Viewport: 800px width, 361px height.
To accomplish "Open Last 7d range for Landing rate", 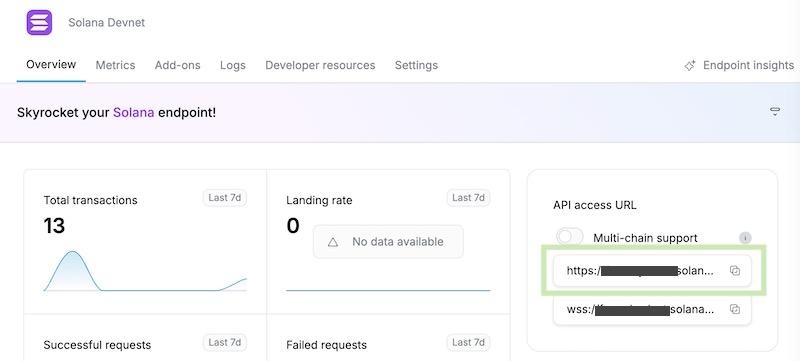I will 468,197.
